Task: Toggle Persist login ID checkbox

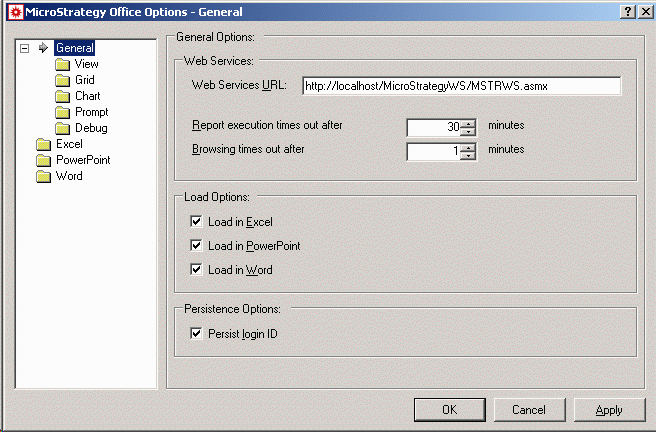Action: click(x=196, y=333)
